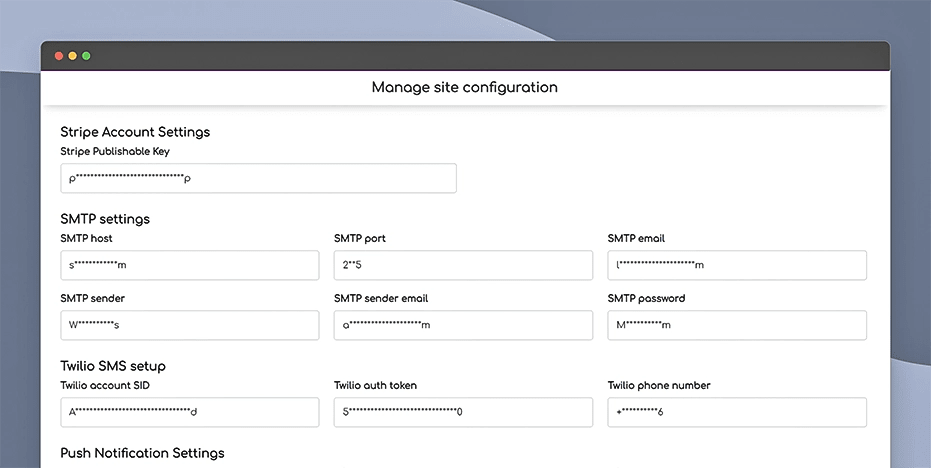Screen dimensions: 931x468
Task: Focus the SMTP sender input field
Action: pos(190,325)
